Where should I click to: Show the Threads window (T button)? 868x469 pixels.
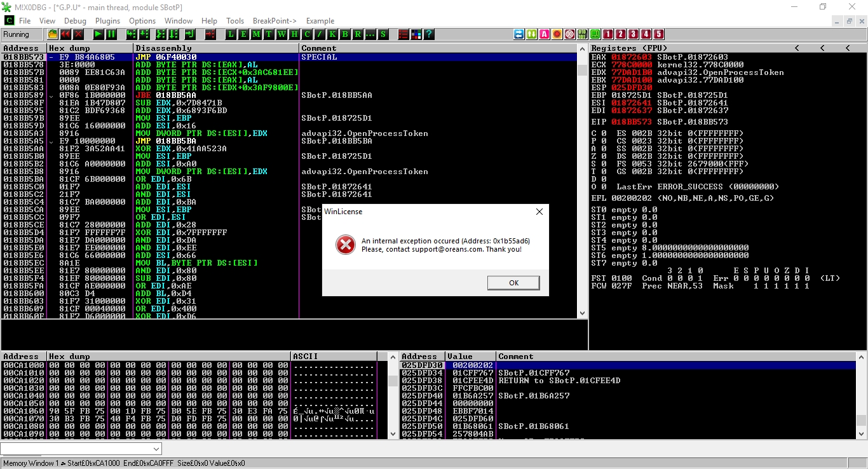coord(269,34)
